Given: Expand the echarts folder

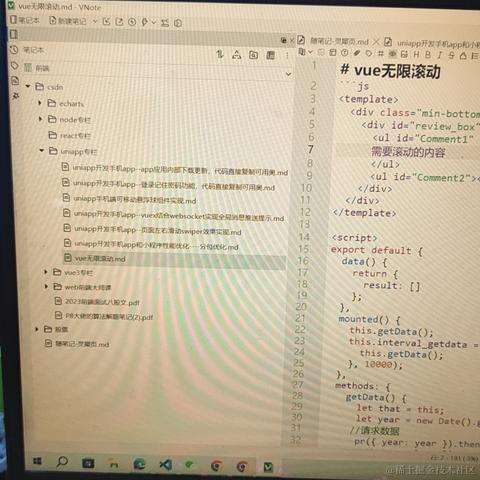Looking at the screenshot, I should (x=40, y=103).
